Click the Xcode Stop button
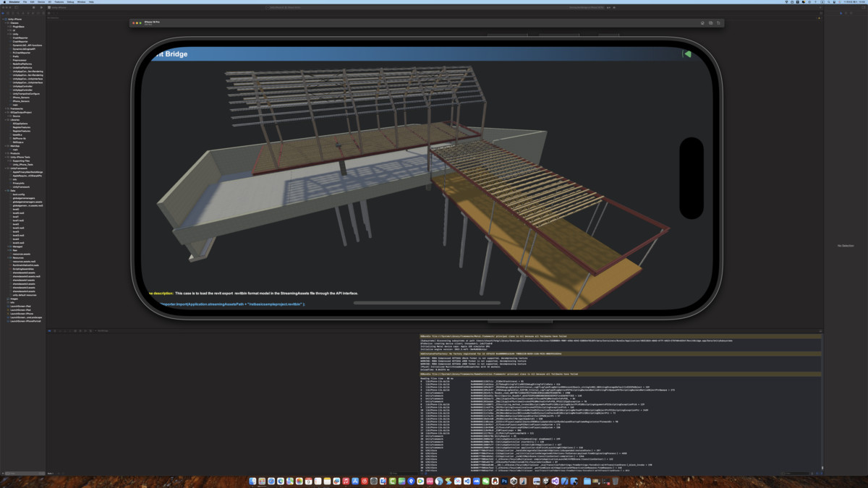The height and width of the screenshot is (488, 868). click(34, 7)
